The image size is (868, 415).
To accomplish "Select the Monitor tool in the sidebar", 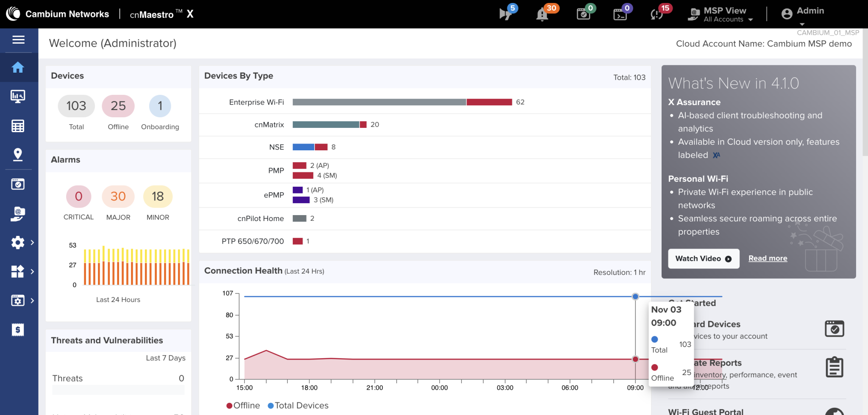I will (x=18, y=96).
